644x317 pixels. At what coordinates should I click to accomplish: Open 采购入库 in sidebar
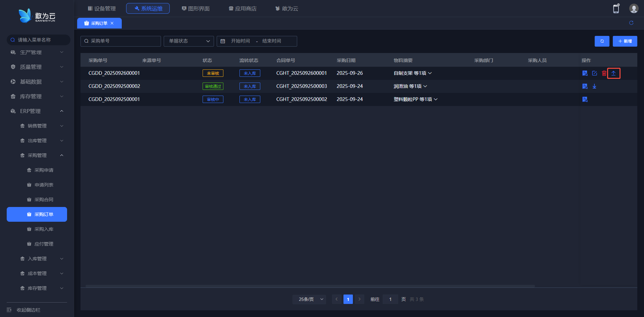[37, 229]
